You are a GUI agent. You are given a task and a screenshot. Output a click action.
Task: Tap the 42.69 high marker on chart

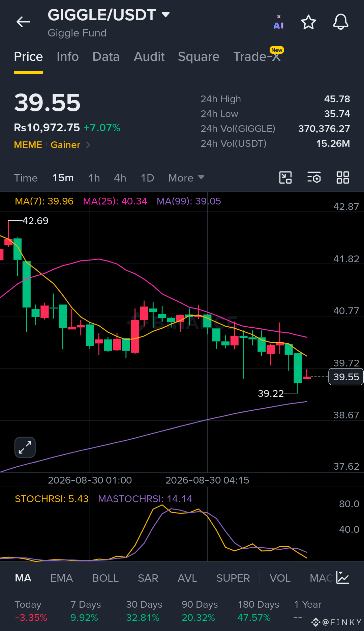pos(35,221)
